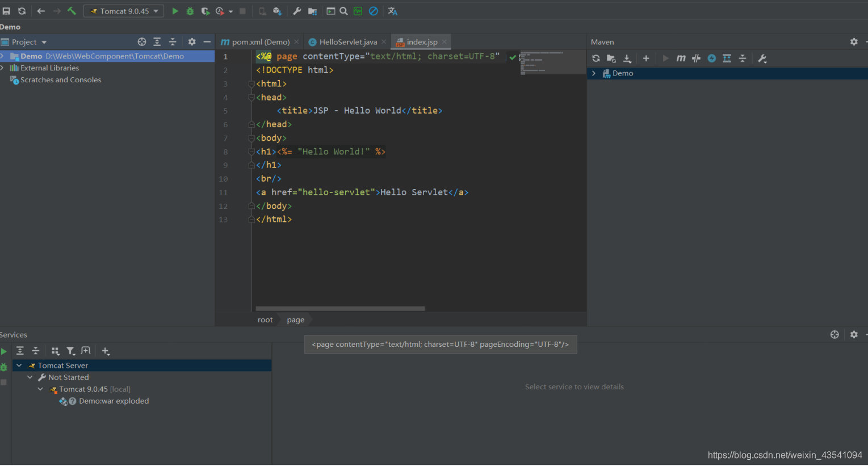Open Settings with the main toolbar wrench icon
This screenshot has height=466, width=868.
pyautogui.click(x=297, y=11)
